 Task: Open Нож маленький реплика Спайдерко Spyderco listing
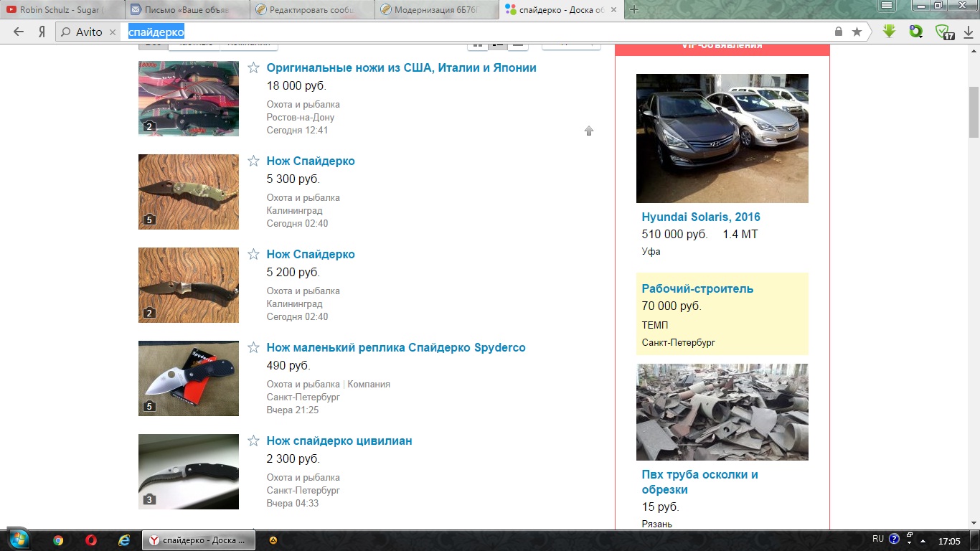coord(396,347)
